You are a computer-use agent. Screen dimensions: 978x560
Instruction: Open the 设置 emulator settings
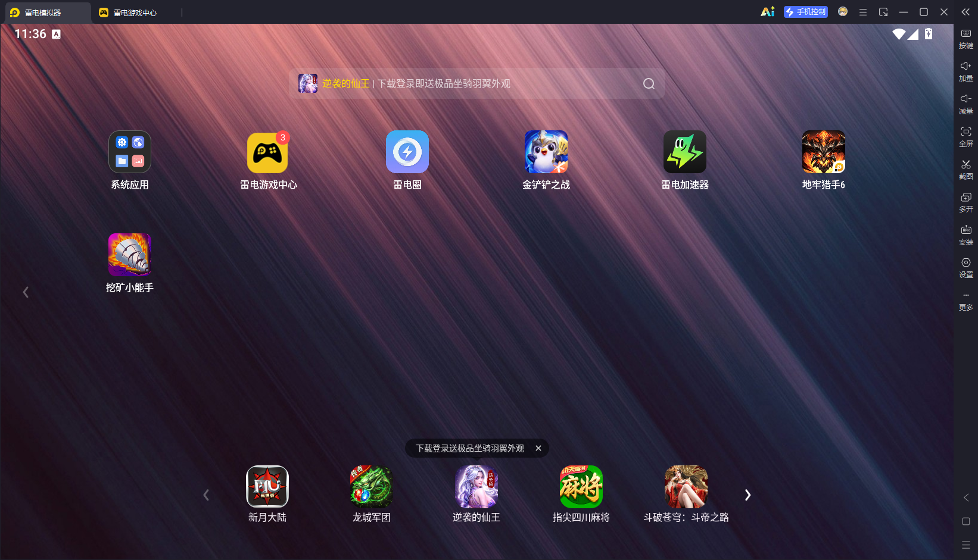966,268
